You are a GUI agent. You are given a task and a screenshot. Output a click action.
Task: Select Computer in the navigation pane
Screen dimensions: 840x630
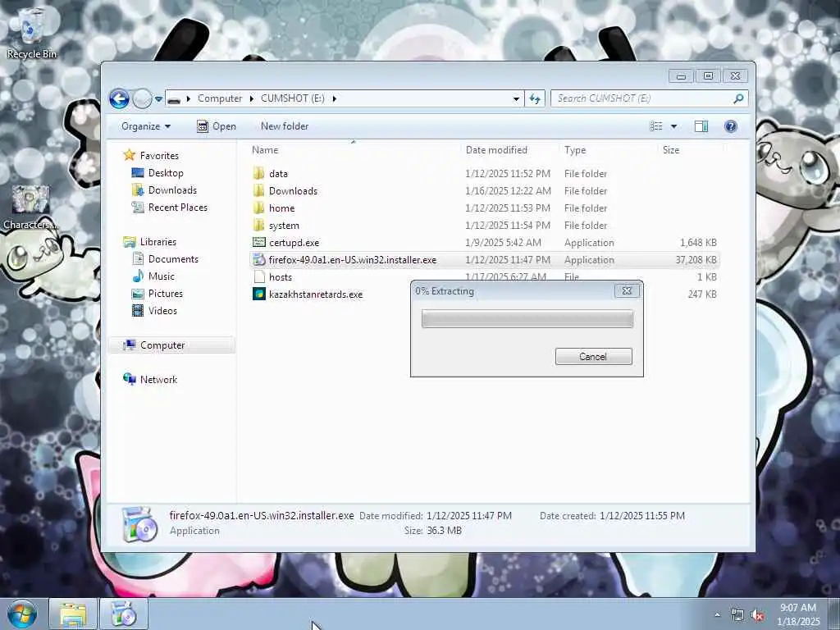[162, 345]
